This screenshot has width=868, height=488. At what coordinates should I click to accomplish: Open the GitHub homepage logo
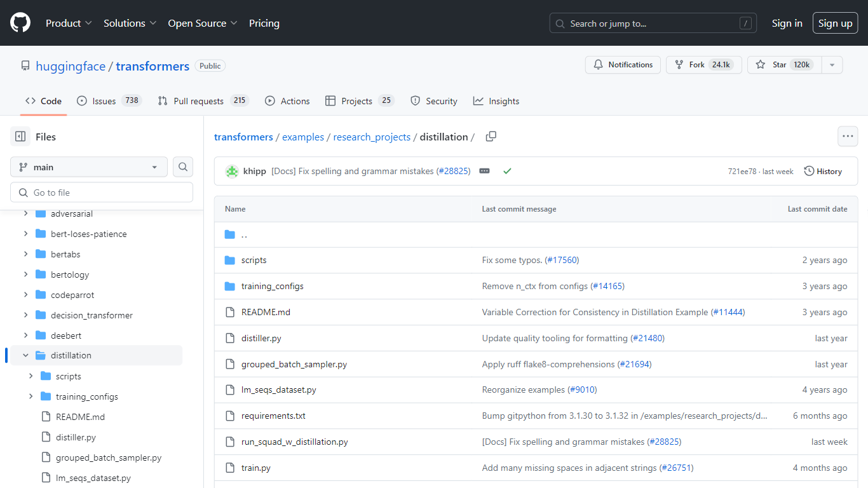20,23
